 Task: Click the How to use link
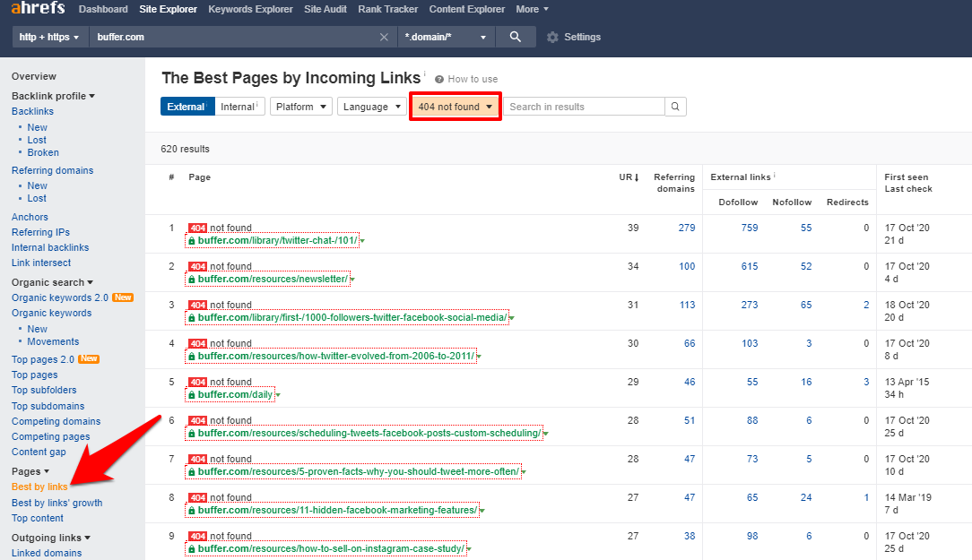473,79
